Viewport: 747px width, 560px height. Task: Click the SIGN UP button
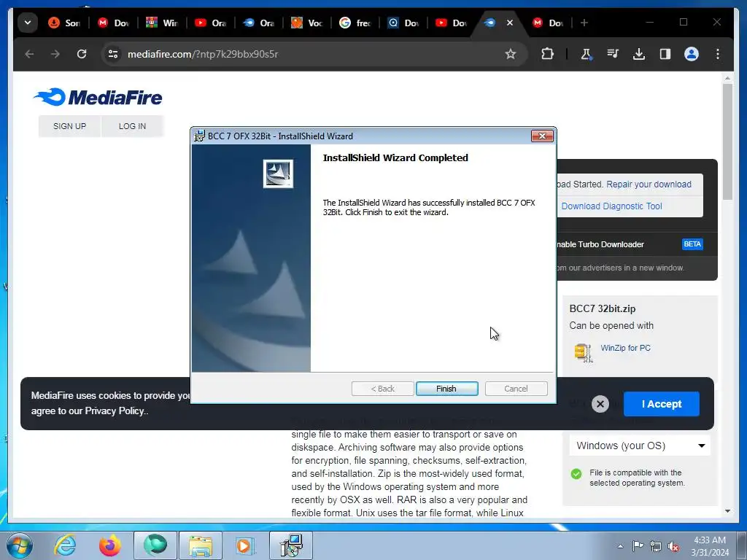pos(69,126)
